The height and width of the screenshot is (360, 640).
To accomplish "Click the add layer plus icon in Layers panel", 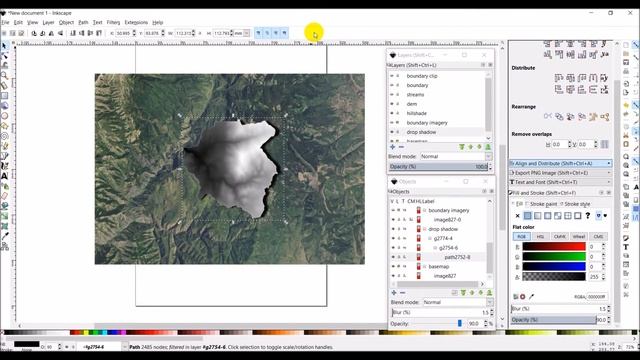I will (393, 147).
